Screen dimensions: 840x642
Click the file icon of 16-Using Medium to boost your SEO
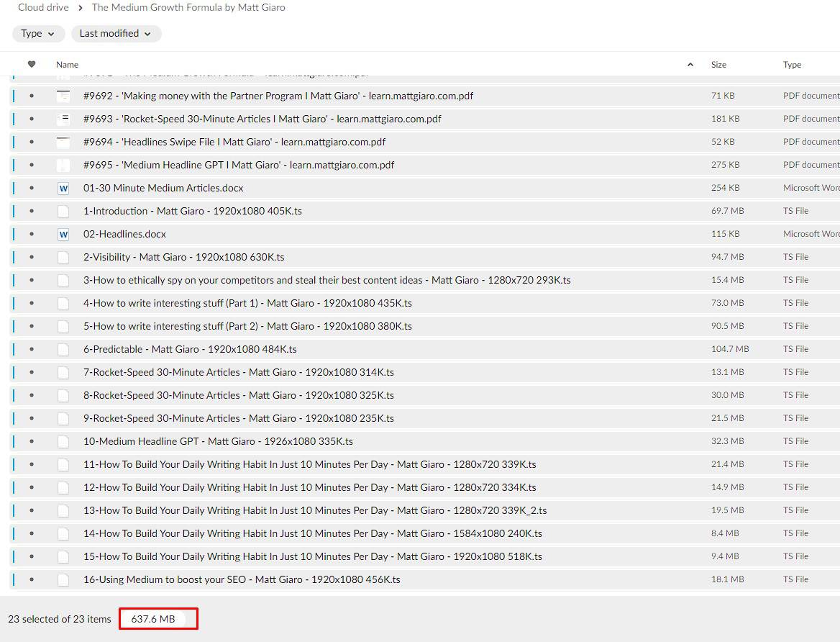63,580
